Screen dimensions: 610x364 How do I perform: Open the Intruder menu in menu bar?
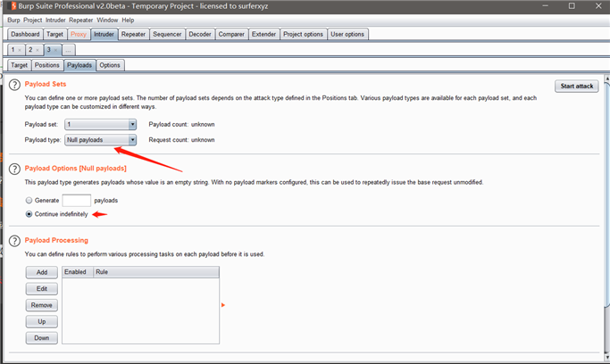tap(55, 21)
